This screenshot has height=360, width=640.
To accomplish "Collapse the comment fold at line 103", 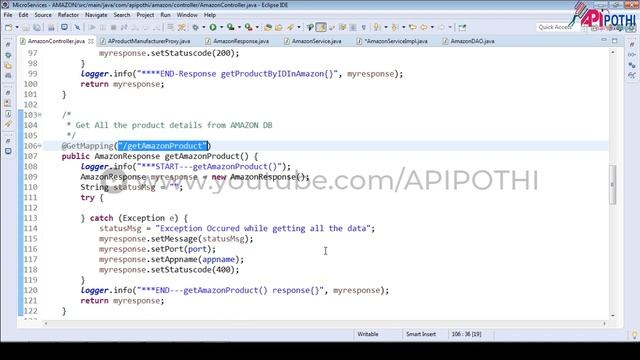I will 40,115.
